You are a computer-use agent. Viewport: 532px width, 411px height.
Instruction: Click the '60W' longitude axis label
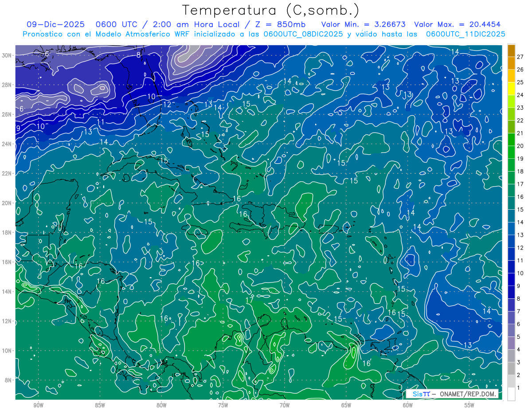(x=408, y=405)
